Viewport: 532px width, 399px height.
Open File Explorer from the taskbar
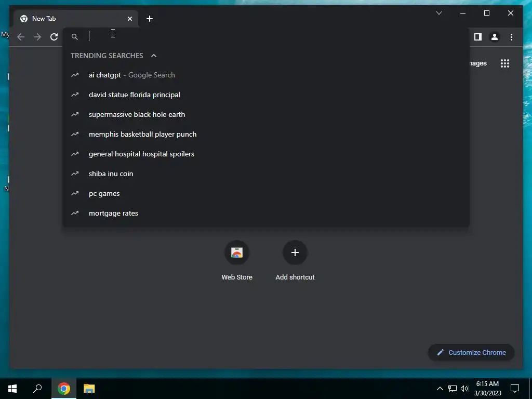click(x=89, y=389)
